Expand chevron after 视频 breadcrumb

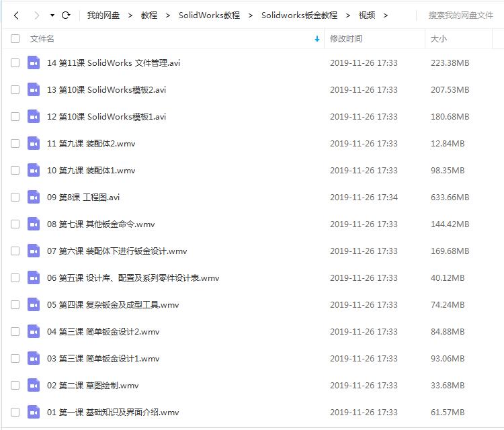click(x=386, y=15)
